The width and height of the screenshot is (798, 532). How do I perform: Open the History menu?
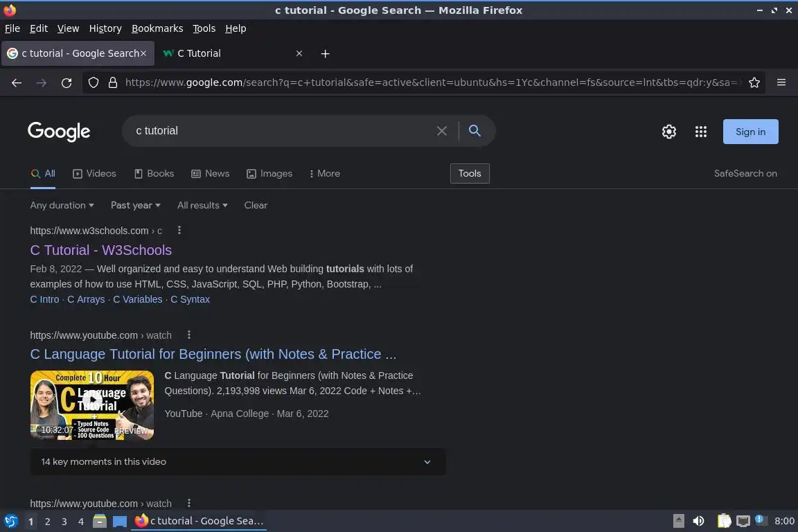105,28
